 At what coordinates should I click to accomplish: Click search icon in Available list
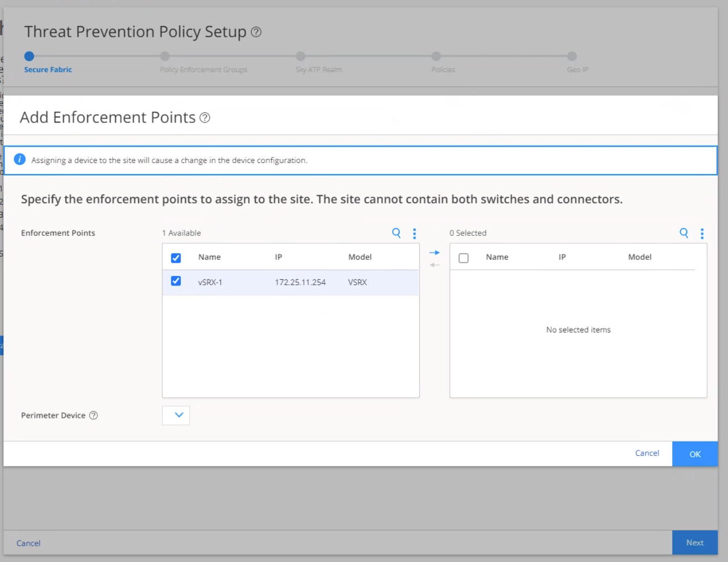click(396, 233)
